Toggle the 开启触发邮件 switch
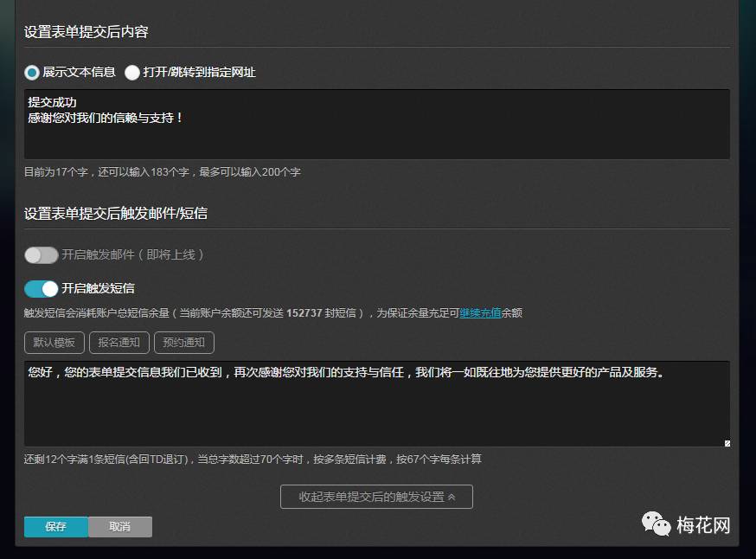The height and width of the screenshot is (559, 756). [x=42, y=254]
